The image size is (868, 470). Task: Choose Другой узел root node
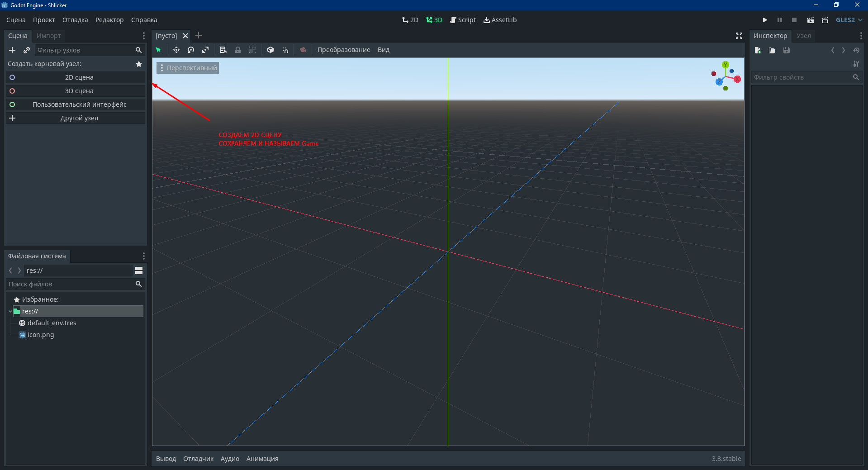click(76, 118)
